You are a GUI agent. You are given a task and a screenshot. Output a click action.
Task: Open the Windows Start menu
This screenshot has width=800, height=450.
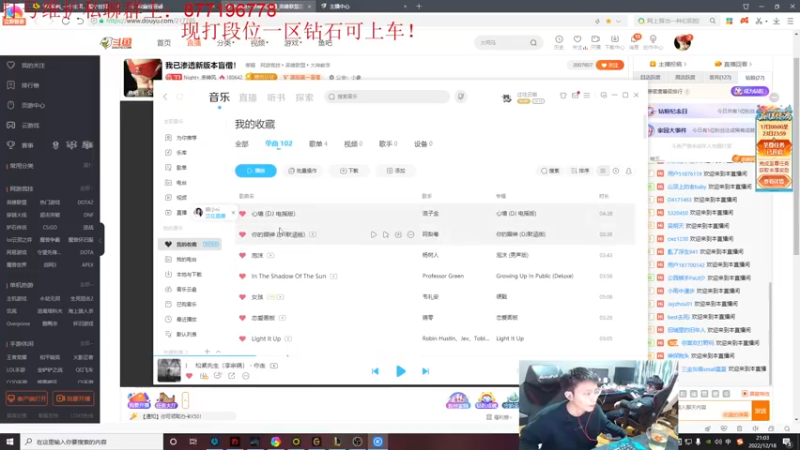point(10,442)
